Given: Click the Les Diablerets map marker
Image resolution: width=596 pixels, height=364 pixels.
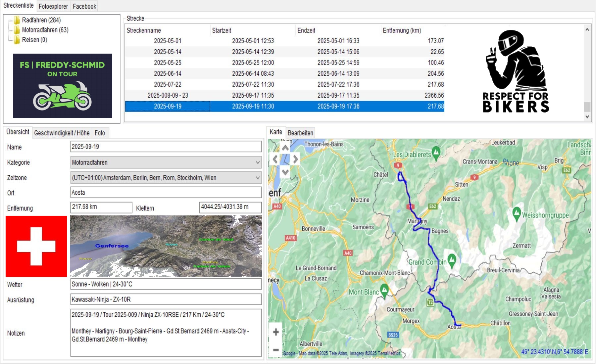Looking at the screenshot, I should [436, 152].
